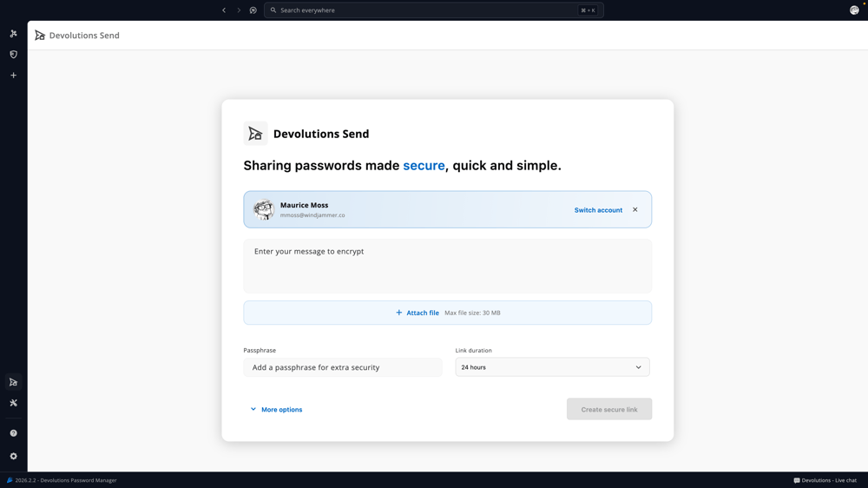Click Maurice Moss avatar picture
Viewport: 868px width, 488px height.
[x=264, y=209]
